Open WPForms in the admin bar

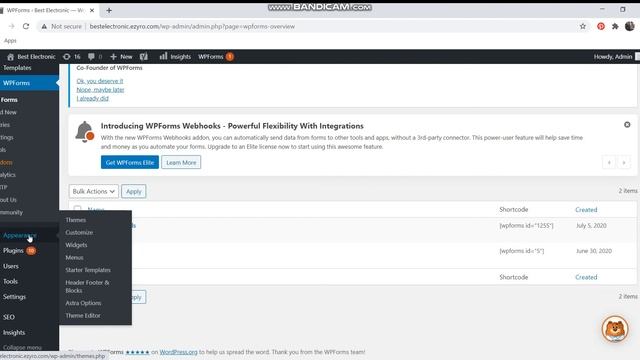(x=216, y=57)
